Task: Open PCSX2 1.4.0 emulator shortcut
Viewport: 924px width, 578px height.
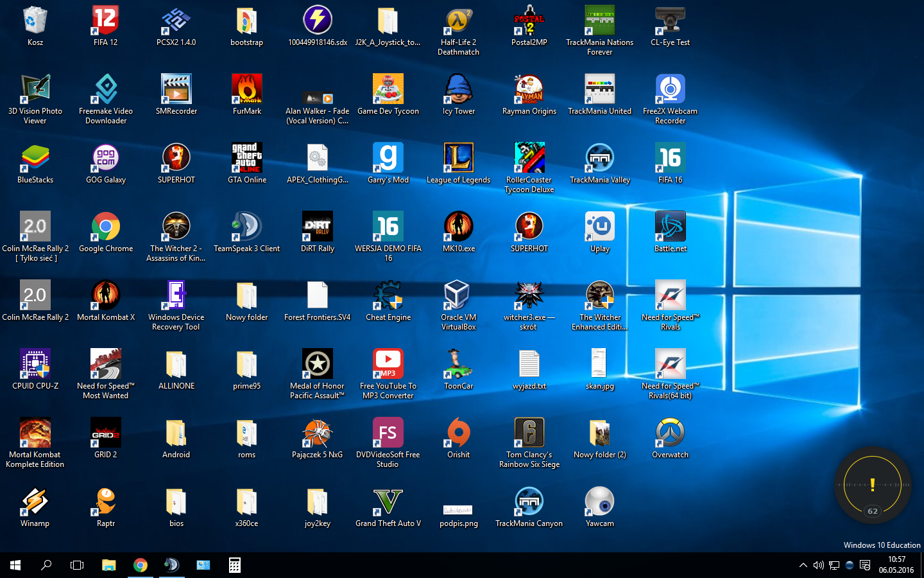Action: [x=176, y=21]
